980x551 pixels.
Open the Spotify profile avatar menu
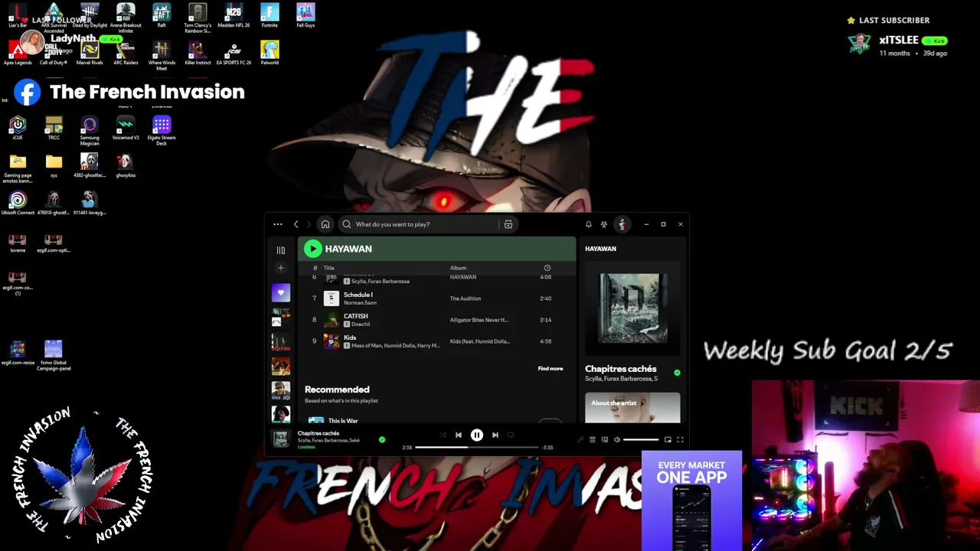coord(622,224)
